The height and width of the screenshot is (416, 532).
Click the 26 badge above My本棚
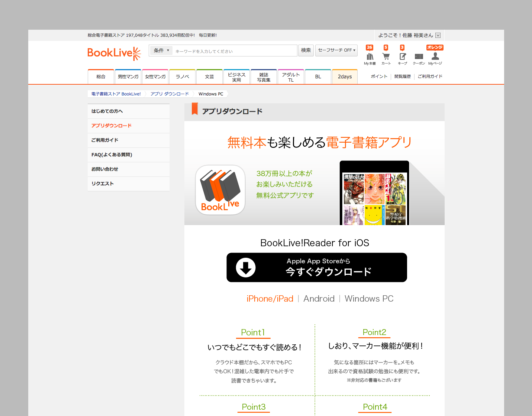click(369, 47)
